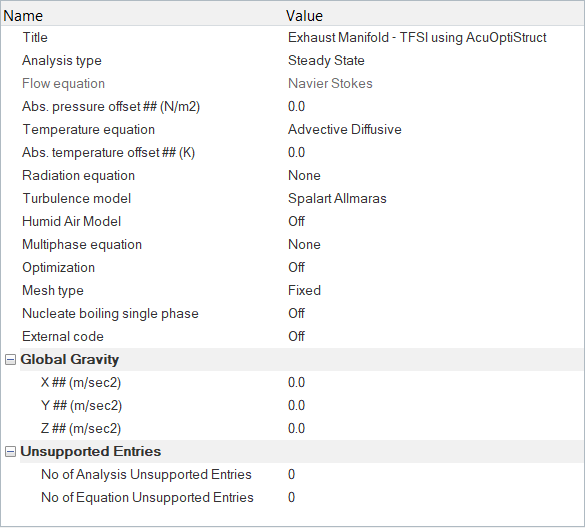Select the Optimization label
This screenshot has height=528, width=585.
pos(59,268)
